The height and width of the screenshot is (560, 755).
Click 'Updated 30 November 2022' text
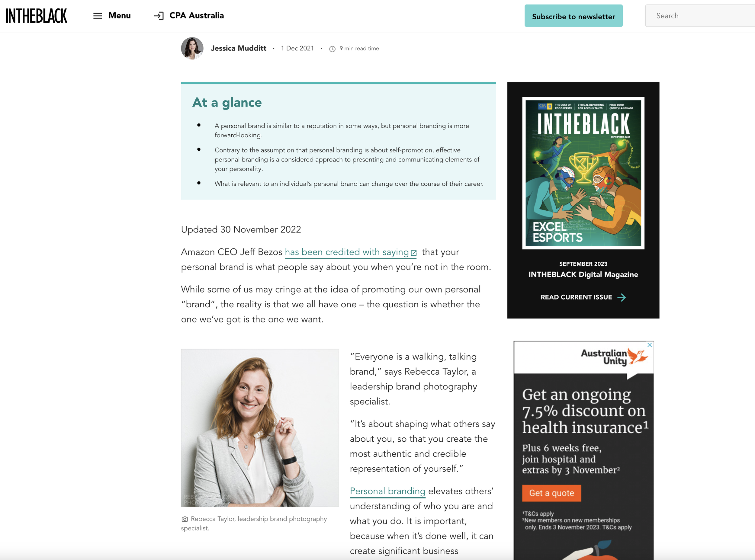point(241,229)
